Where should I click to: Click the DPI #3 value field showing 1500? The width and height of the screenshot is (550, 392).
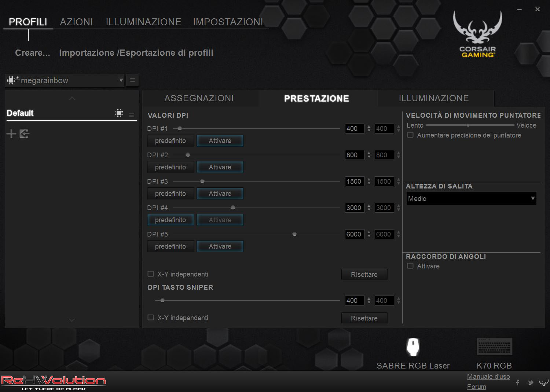354,182
